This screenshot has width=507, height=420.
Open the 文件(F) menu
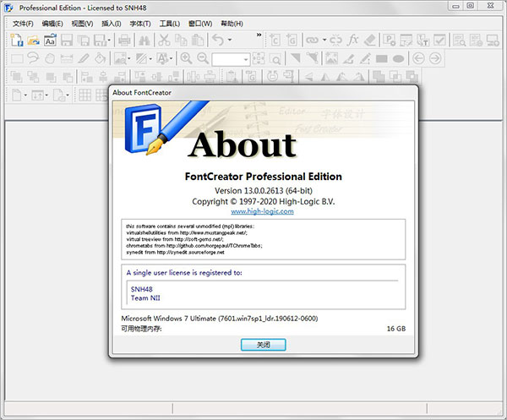[x=23, y=24]
